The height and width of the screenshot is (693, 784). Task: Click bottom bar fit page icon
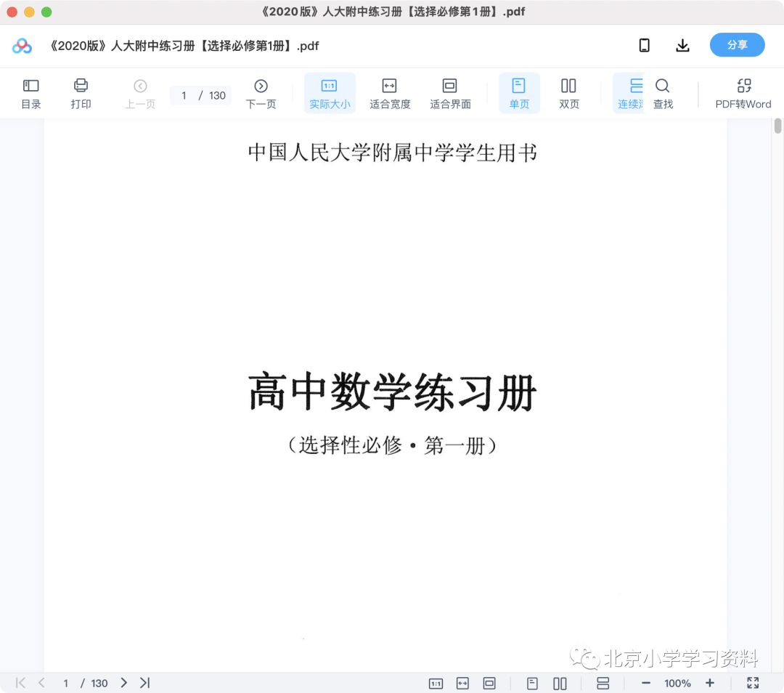489,683
